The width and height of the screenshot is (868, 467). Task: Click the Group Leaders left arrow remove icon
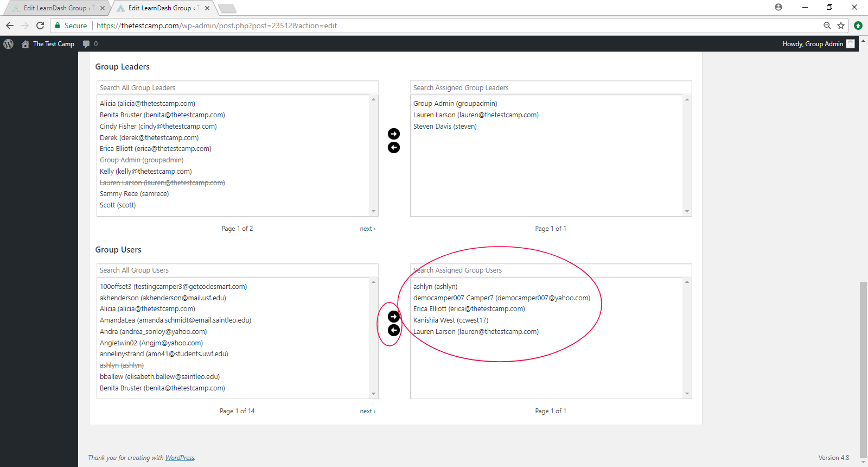(394, 148)
